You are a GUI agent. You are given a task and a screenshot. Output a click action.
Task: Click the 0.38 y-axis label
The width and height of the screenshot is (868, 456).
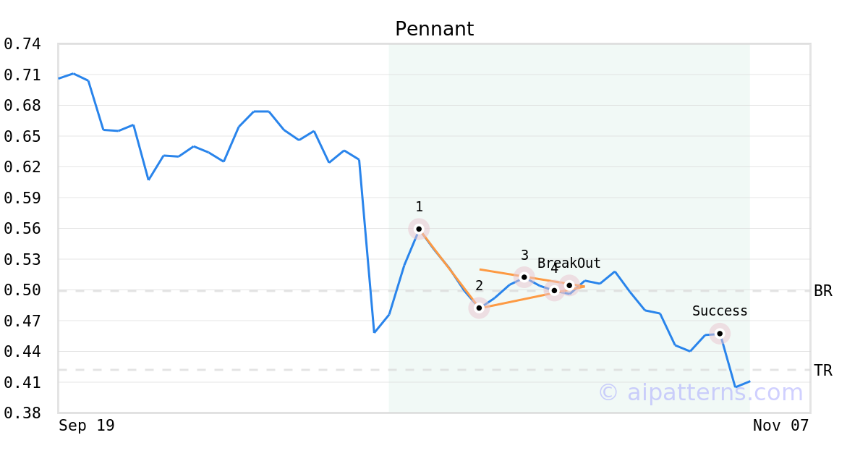coord(22,413)
